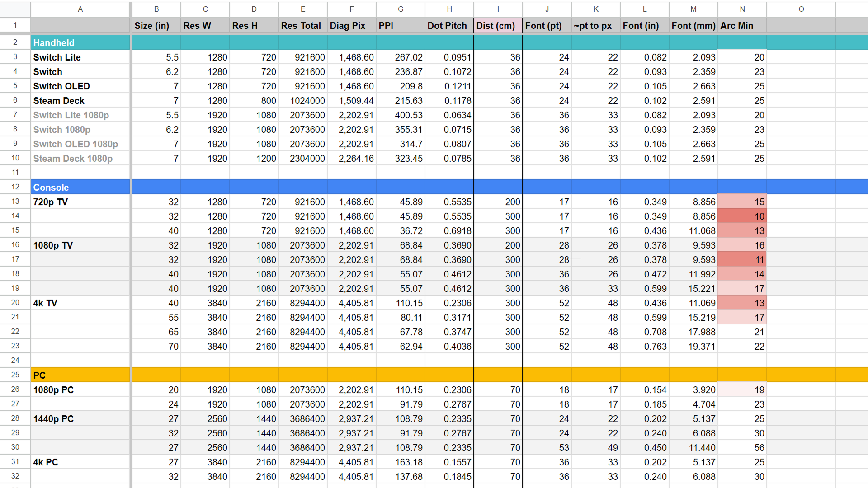868x488 pixels.
Task: Click the 'Switch Lite' row label
Action: tap(80, 57)
